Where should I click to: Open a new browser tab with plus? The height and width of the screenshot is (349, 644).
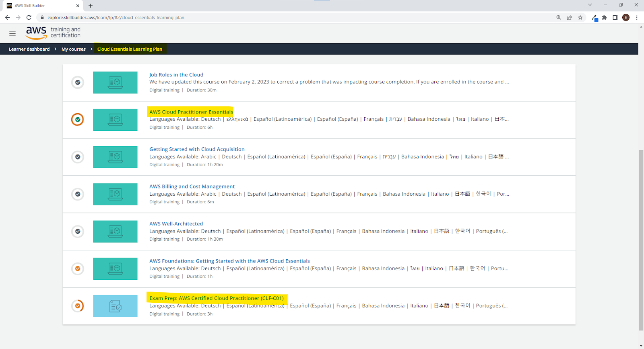tap(91, 6)
